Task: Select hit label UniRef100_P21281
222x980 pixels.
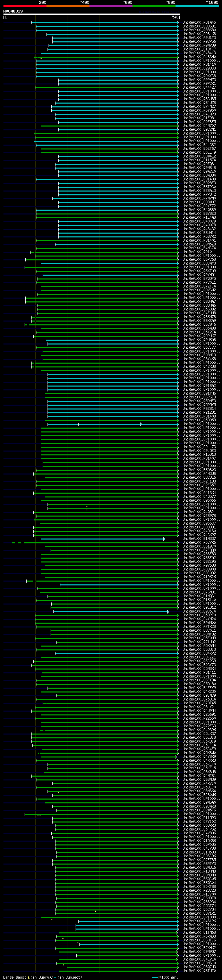Action: pyautogui.click(x=199, y=412)
